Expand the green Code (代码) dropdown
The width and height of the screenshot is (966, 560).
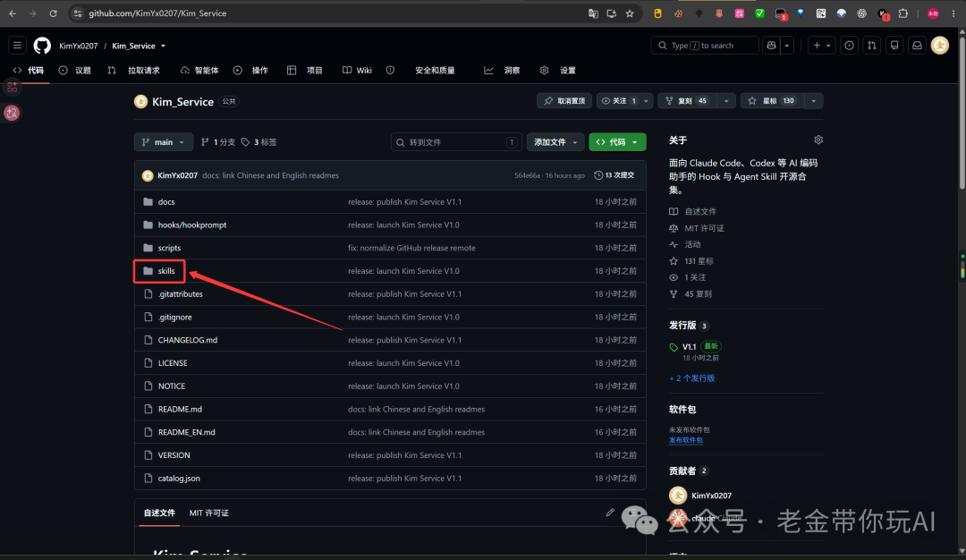click(x=617, y=142)
